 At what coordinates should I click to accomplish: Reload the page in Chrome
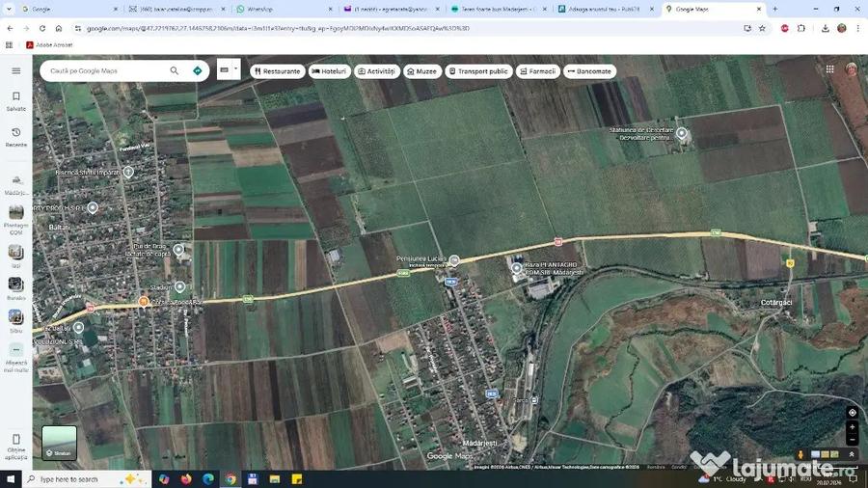coord(42,28)
